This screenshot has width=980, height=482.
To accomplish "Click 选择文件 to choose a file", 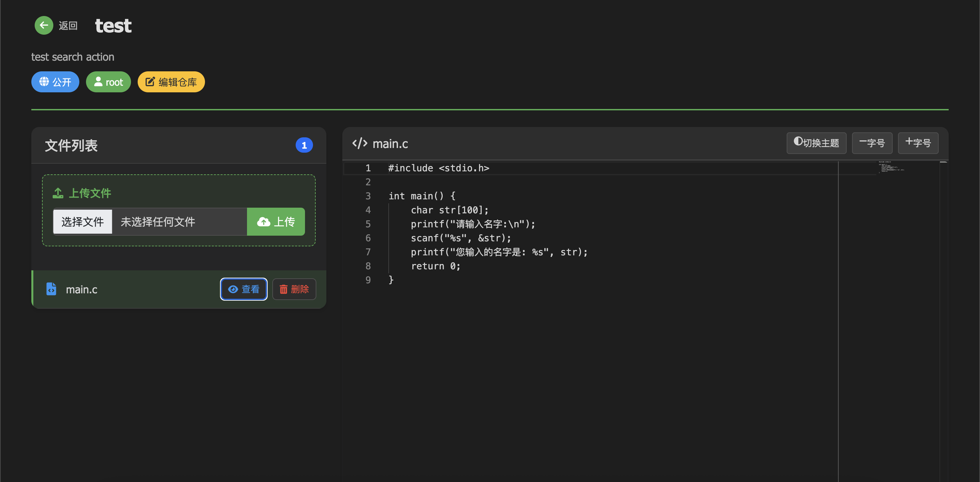I will [83, 222].
